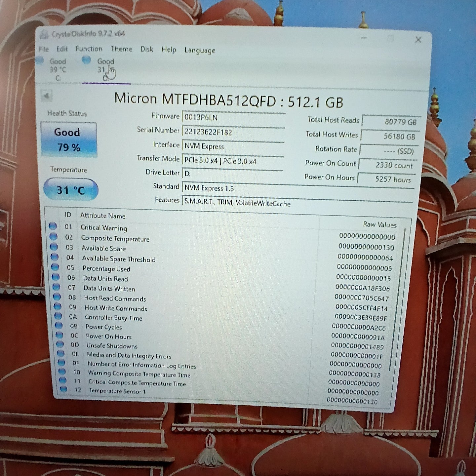Click the previous disk arrow icon
476x476 pixels.
pos(46,96)
